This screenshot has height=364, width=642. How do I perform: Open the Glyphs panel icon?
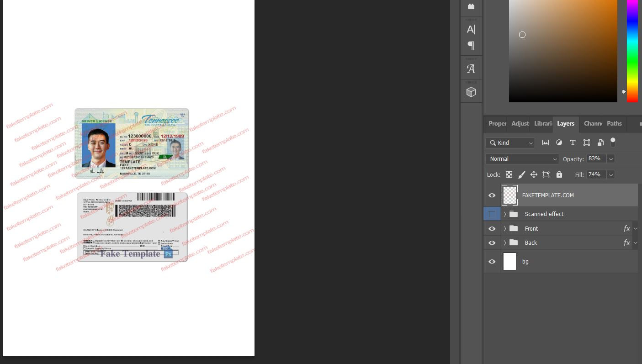471,69
